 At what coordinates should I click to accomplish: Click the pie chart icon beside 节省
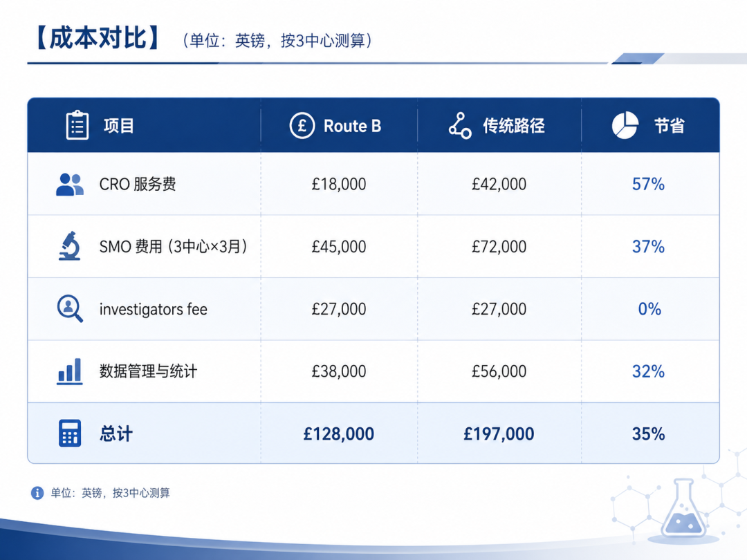pyautogui.click(x=625, y=125)
